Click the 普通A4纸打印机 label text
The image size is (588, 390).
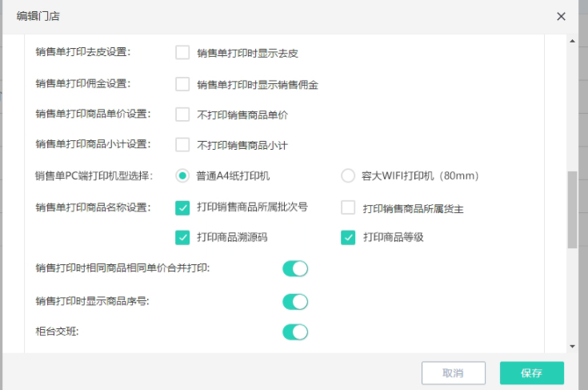coord(233,175)
